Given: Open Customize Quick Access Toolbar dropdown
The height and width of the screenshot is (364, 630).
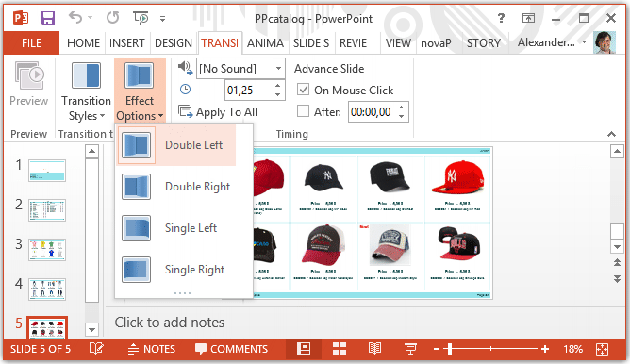Looking at the screenshot, I should pos(163,19).
